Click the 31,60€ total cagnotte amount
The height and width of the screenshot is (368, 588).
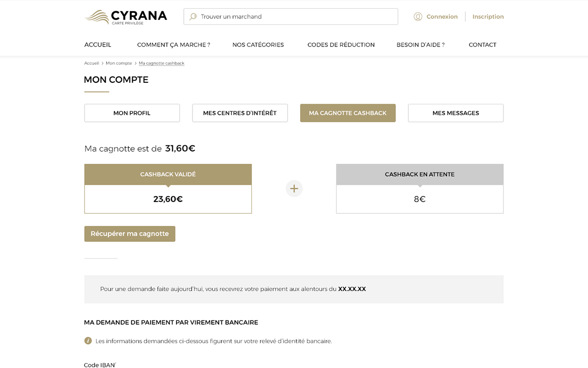point(180,149)
